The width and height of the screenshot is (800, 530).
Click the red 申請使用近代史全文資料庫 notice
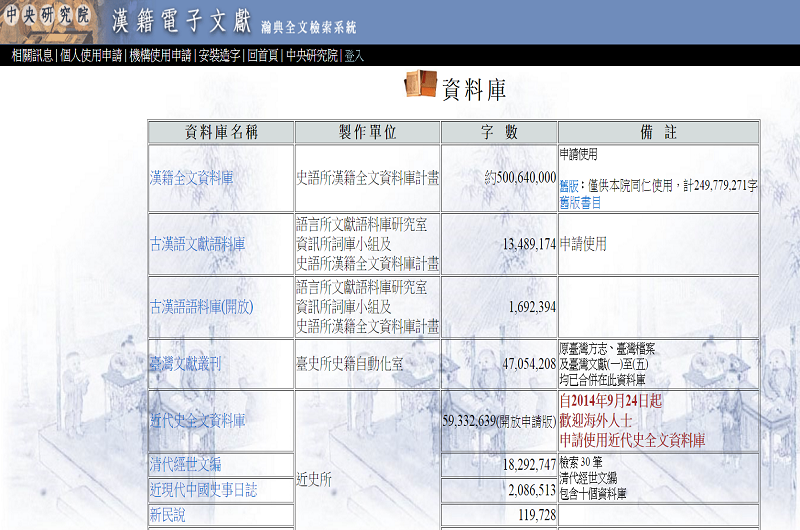632,440
